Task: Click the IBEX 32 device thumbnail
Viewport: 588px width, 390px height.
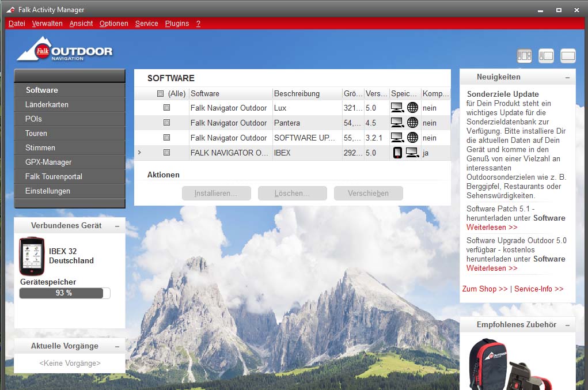Action: (x=32, y=256)
